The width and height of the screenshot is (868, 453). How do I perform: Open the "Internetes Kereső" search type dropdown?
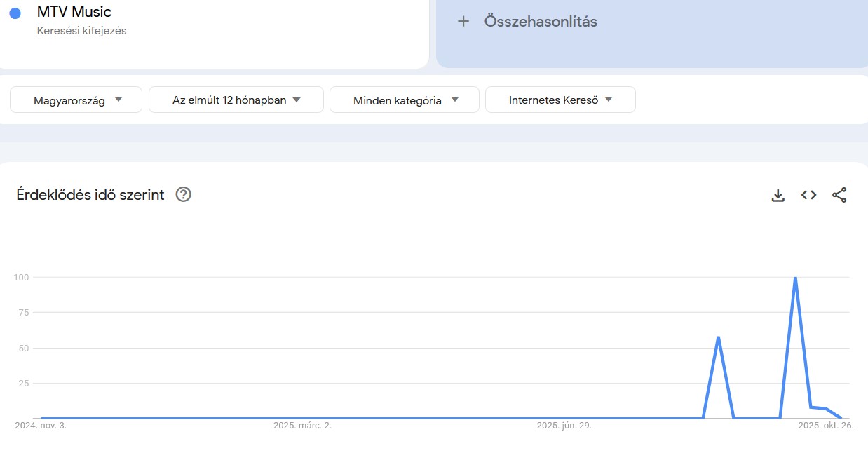click(560, 100)
